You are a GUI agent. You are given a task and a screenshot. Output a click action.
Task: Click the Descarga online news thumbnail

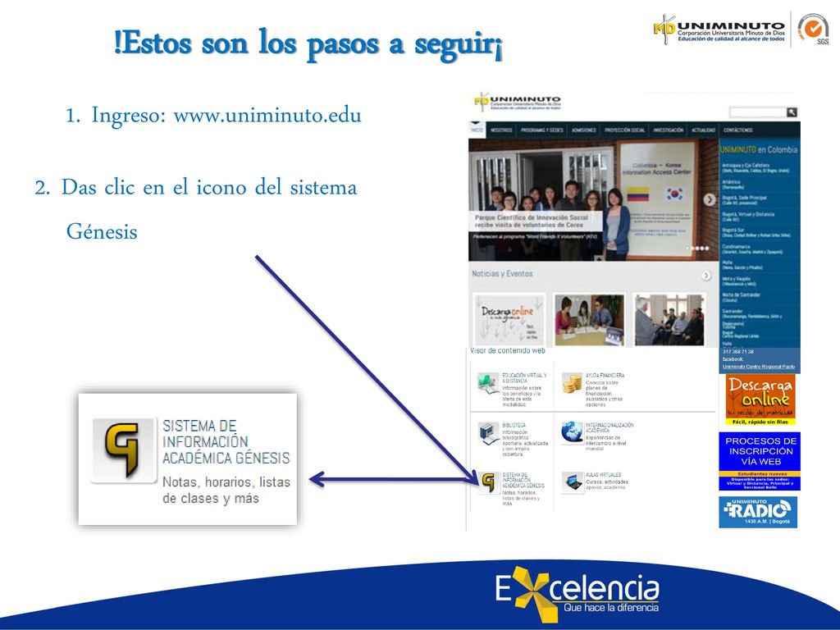[509, 319]
